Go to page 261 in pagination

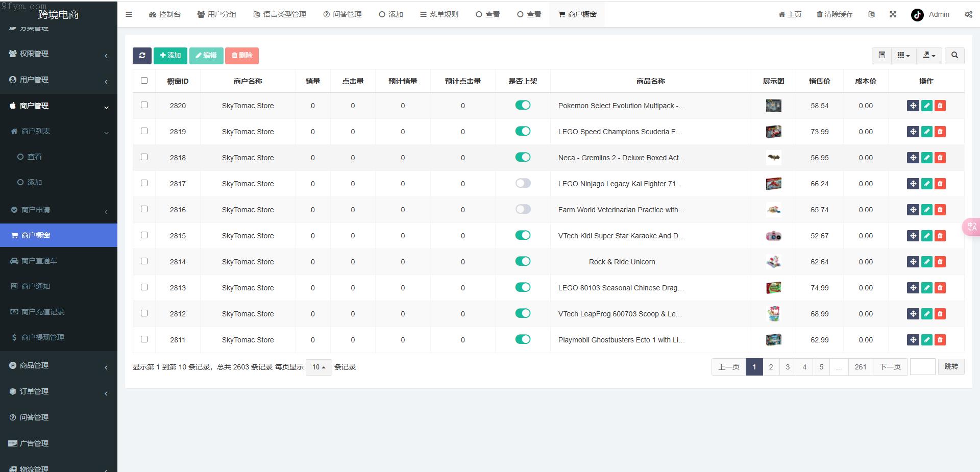pyautogui.click(x=860, y=367)
